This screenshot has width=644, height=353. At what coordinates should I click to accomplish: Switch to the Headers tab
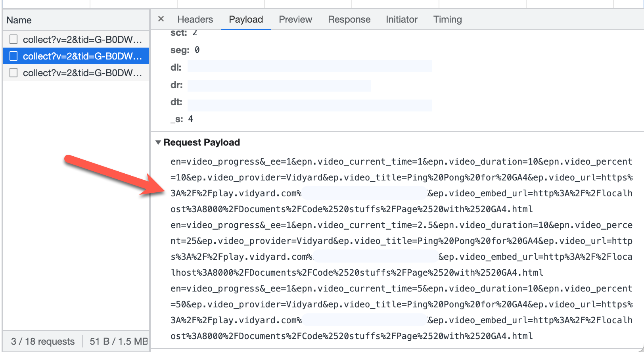(195, 19)
